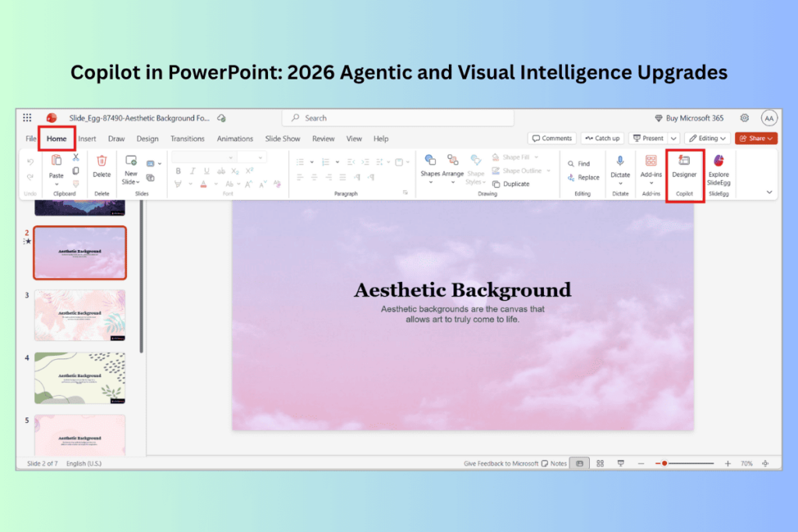Click the decrease font size icon
The width and height of the screenshot is (798, 532).
coord(263,184)
